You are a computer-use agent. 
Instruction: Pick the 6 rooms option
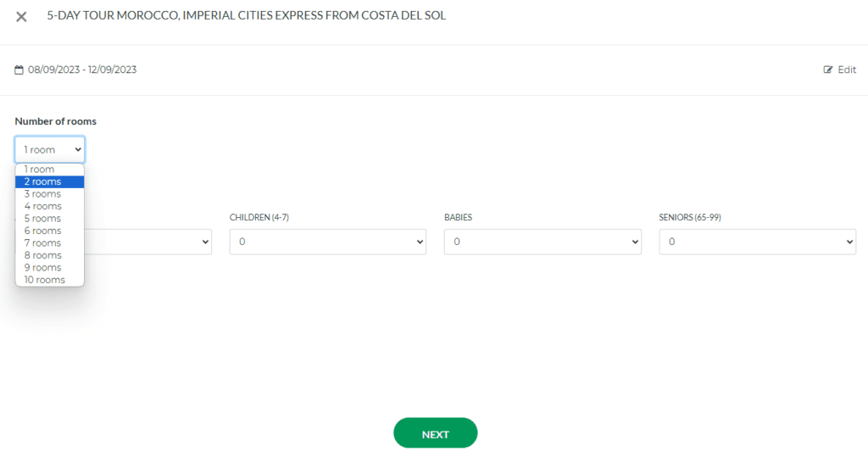pos(43,231)
